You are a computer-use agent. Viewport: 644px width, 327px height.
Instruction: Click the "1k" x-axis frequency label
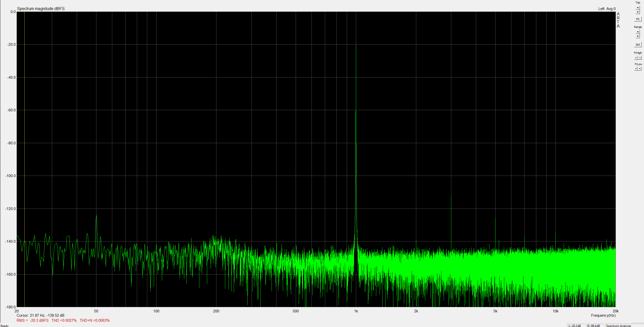coord(356,311)
